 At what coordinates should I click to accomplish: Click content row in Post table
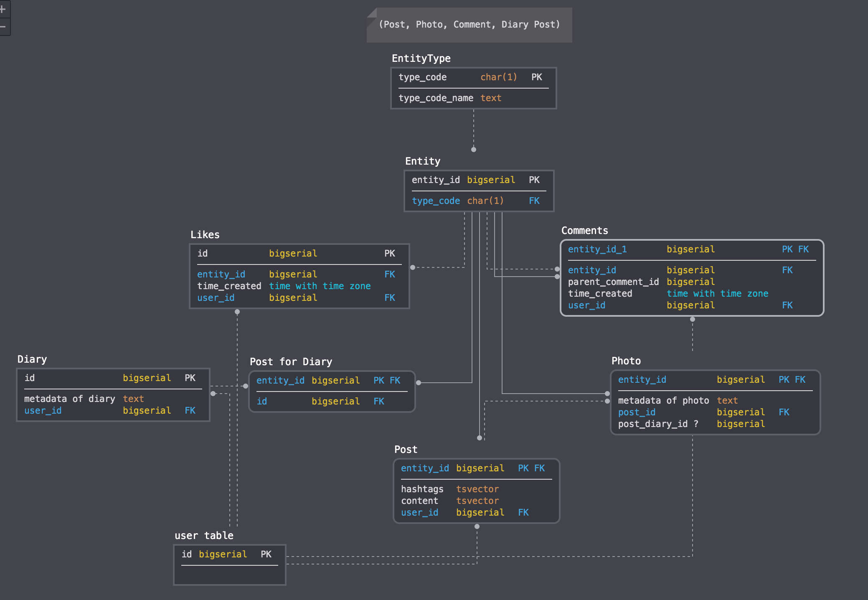[476, 501]
